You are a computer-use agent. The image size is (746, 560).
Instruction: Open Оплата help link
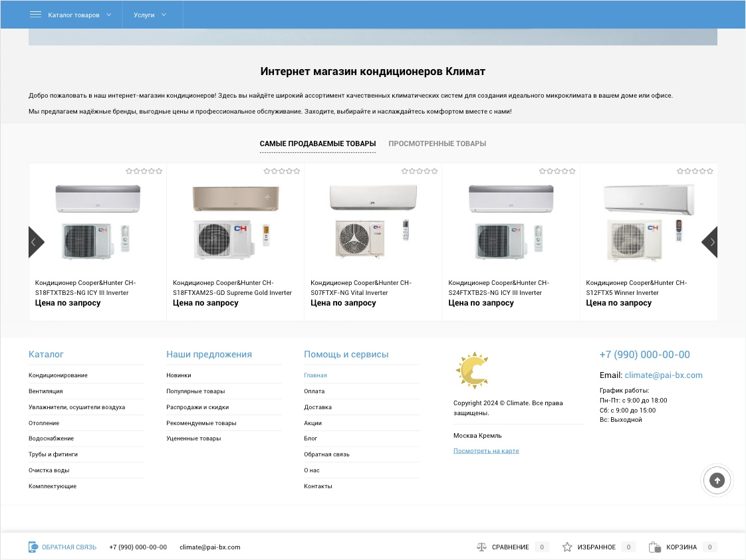point(314,391)
